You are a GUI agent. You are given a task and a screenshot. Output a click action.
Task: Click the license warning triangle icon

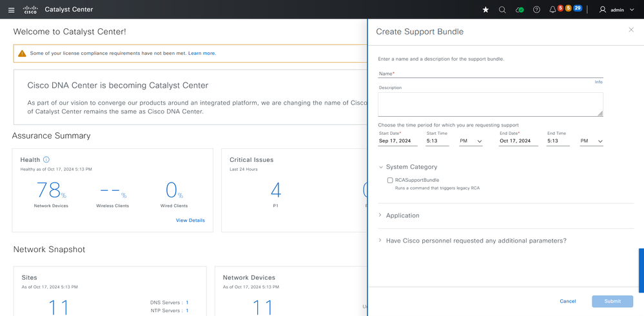click(22, 54)
